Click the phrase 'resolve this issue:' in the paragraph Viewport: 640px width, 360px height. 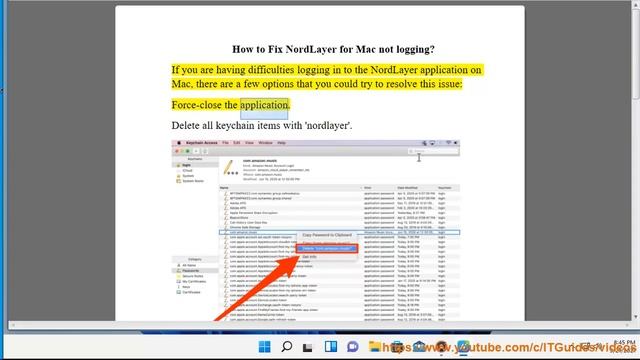[x=424, y=84]
